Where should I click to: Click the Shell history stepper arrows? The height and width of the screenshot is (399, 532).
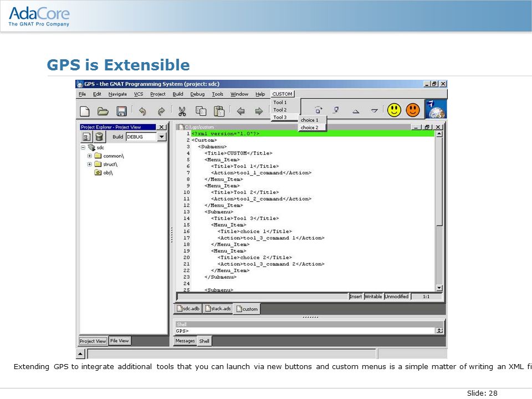[439, 330]
